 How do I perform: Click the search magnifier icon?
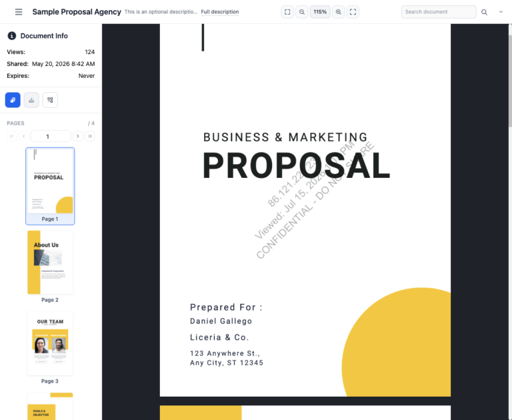(484, 12)
